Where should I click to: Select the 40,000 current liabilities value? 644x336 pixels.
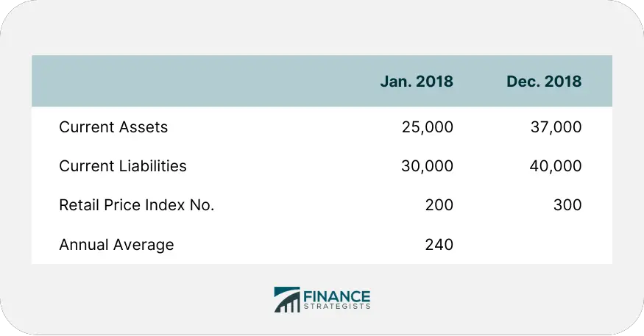(x=555, y=166)
